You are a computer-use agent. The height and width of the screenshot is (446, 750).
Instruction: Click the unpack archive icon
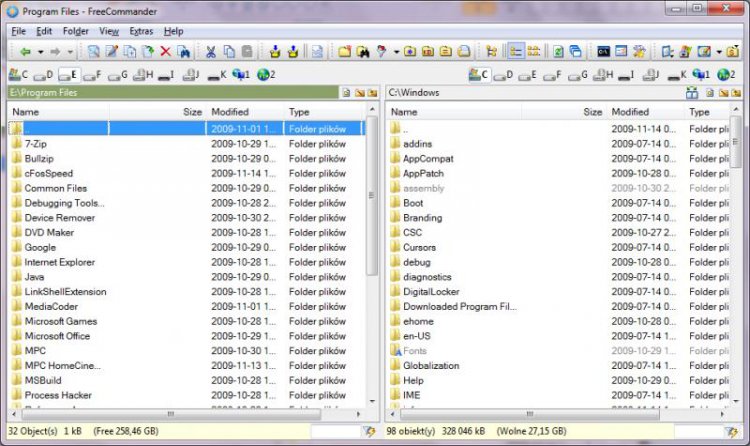point(293,51)
